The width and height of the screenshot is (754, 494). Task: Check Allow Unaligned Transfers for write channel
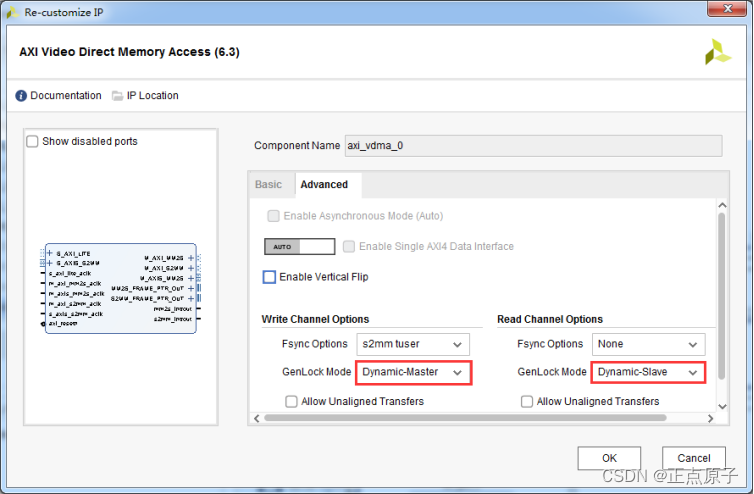[x=291, y=401]
